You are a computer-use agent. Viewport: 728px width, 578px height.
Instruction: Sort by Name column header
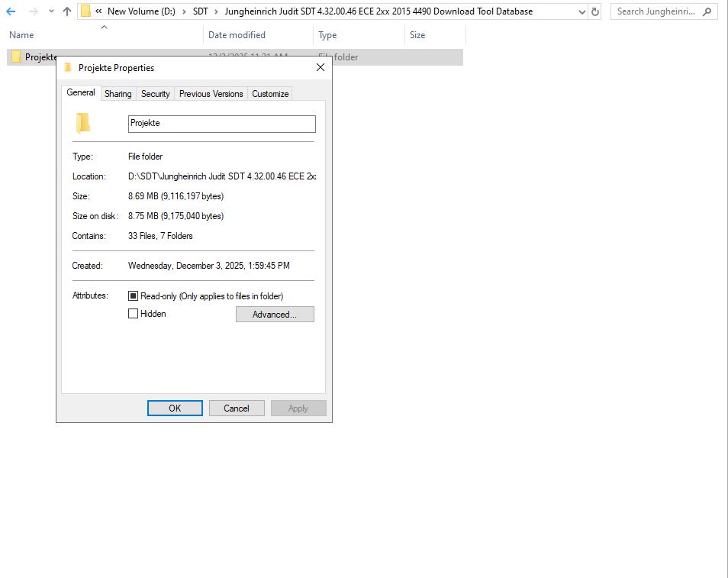click(21, 35)
